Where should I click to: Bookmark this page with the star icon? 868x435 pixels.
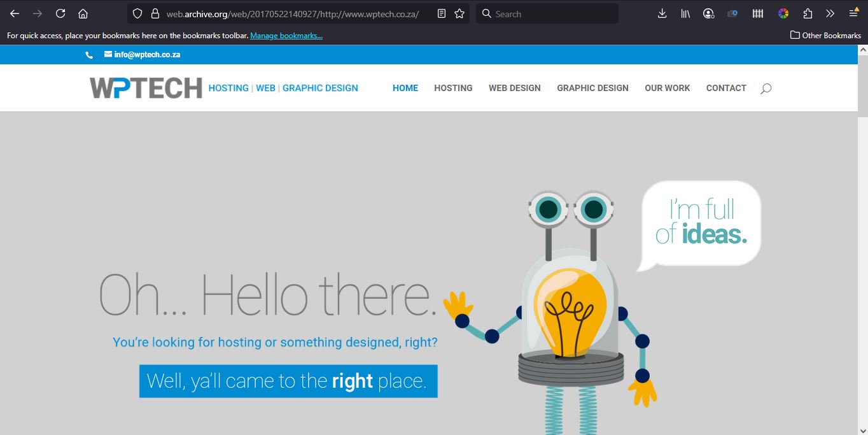(459, 13)
